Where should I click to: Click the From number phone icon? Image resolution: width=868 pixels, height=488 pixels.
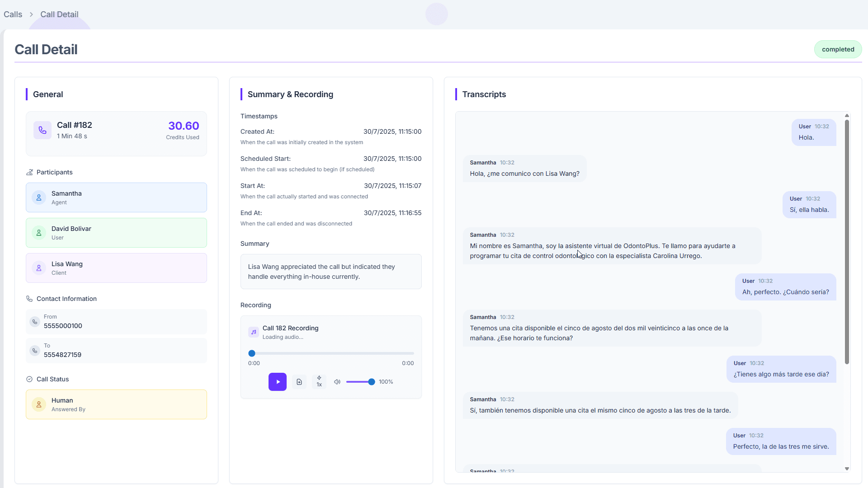coord(35,322)
